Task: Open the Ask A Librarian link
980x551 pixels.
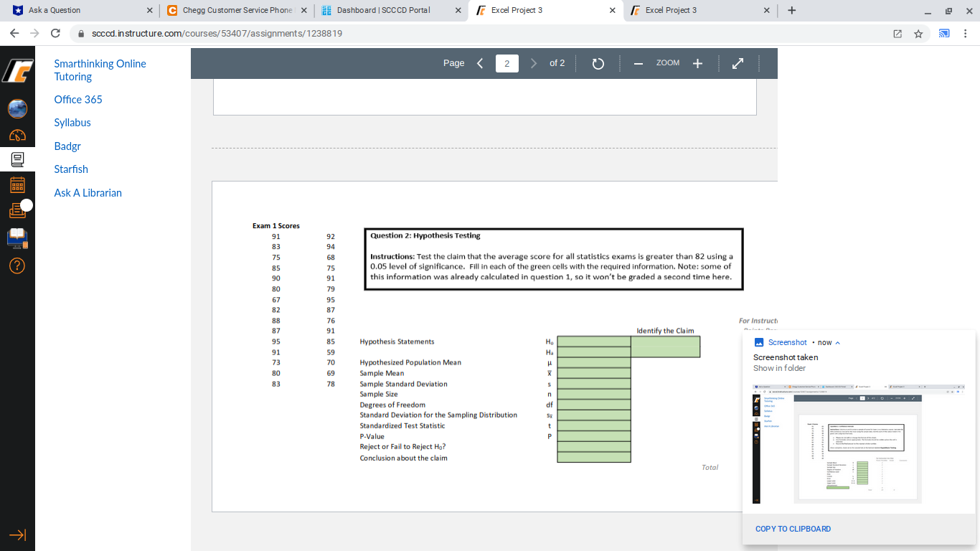Action: click(88, 193)
